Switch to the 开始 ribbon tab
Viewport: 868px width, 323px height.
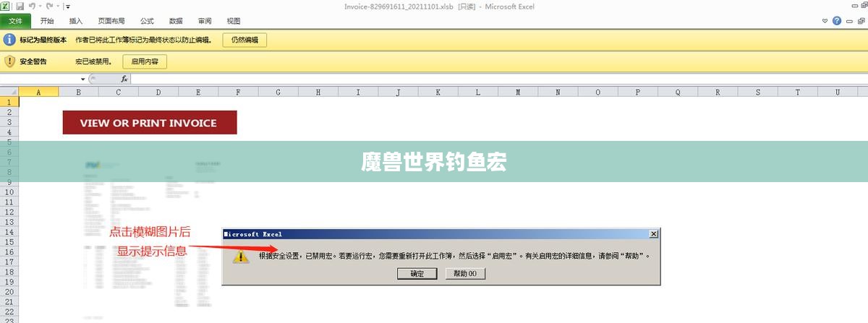(47, 21)
